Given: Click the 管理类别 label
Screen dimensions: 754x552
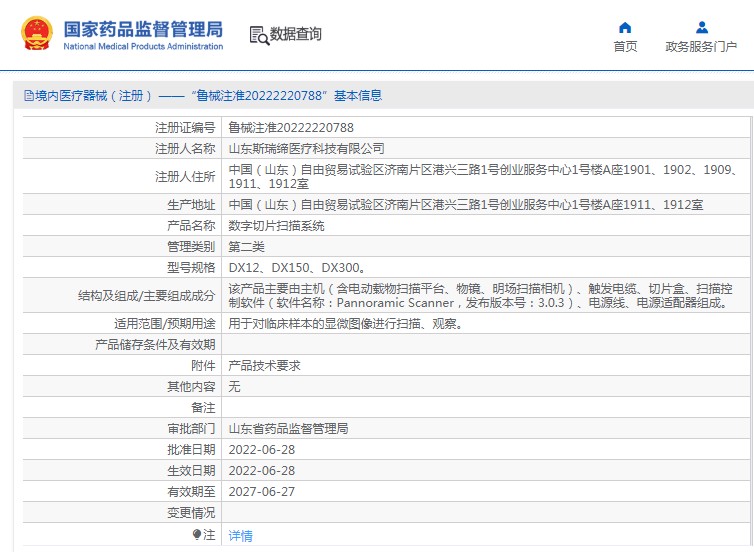Looking at the screenshot, I should (191, 247).
